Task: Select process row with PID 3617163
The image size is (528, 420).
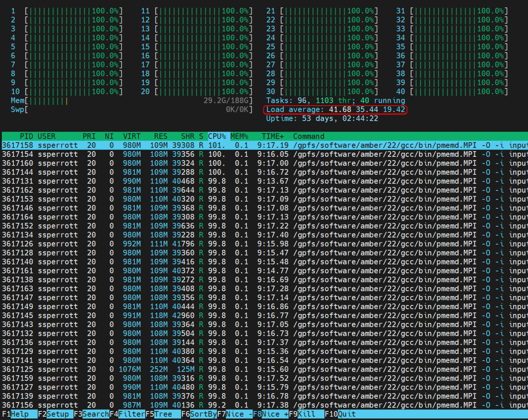Action: [265, 288]
